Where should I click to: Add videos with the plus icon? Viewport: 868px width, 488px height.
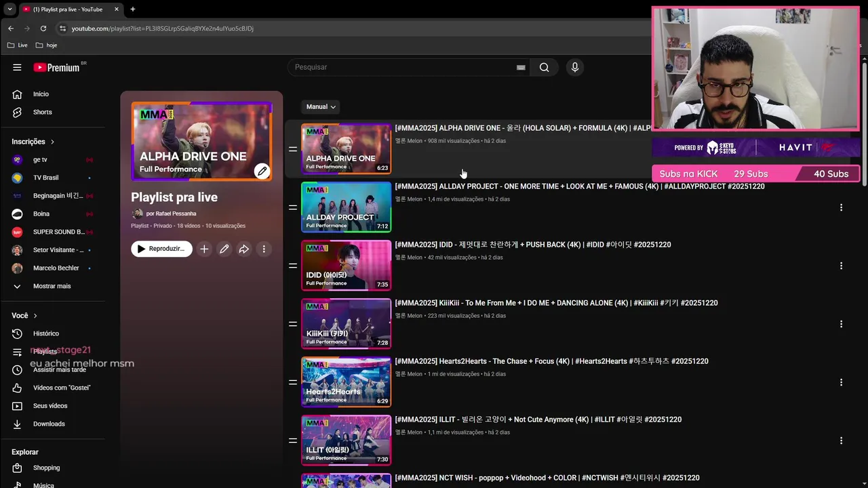(204, 249)
